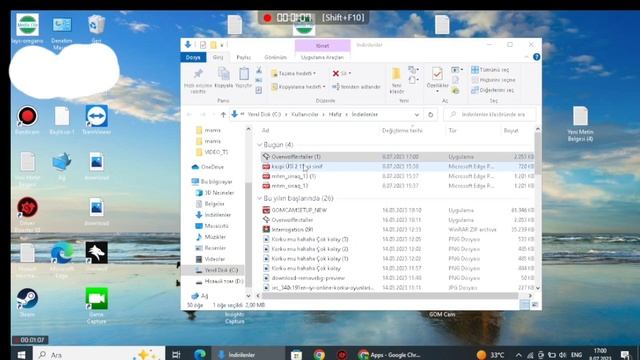Open Taşıma hedefi (Move to) dropdown
Image resolution: width=640 pixels, height=360 pixels.
[x=293, y=73]
